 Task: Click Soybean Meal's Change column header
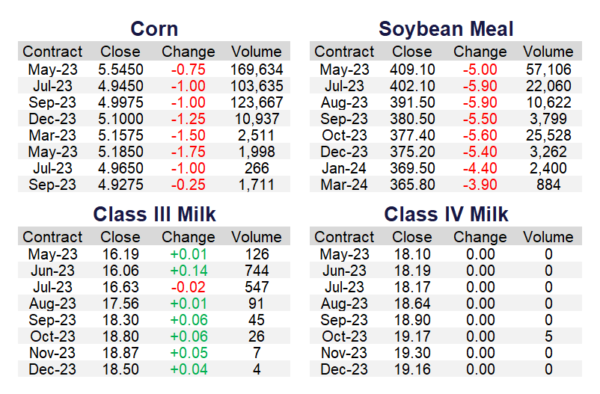point(480,52)
